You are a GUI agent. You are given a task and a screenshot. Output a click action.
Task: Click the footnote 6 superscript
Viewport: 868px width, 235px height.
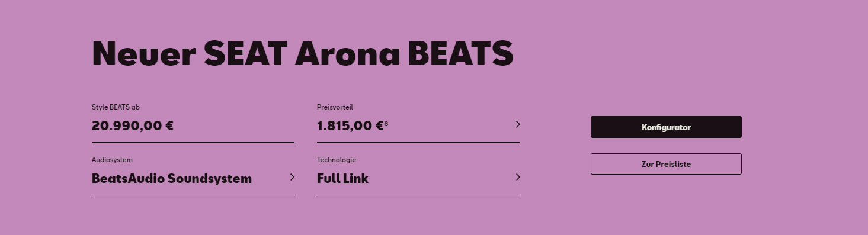point(386,123)
